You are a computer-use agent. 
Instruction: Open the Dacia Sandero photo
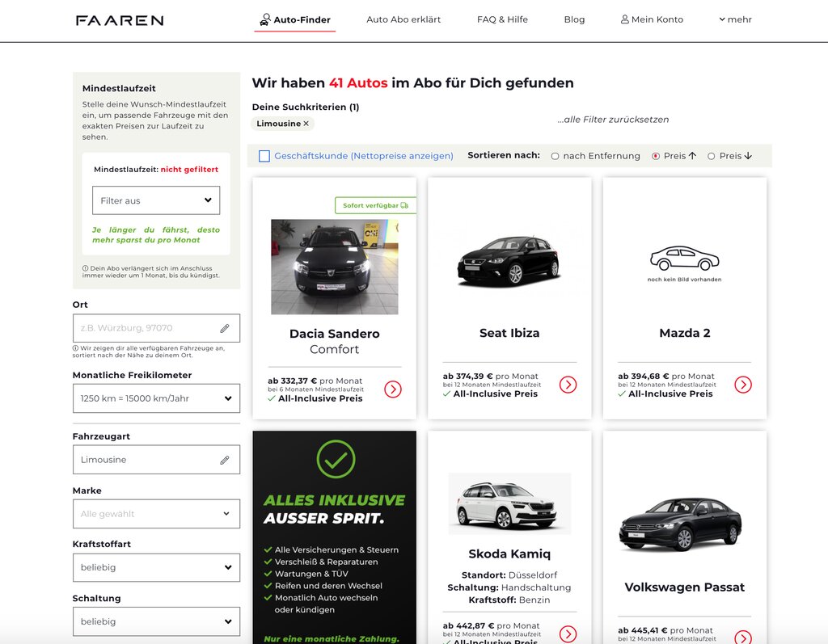[x=335, y=267]
